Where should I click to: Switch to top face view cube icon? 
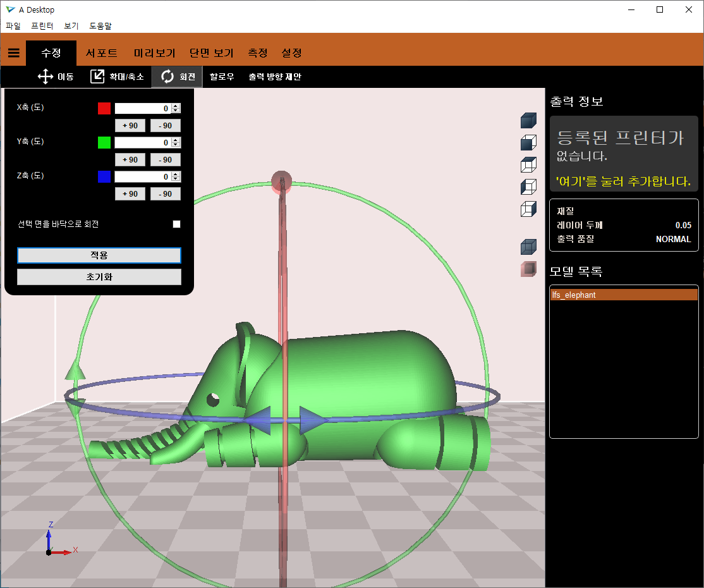coord(528,165)
